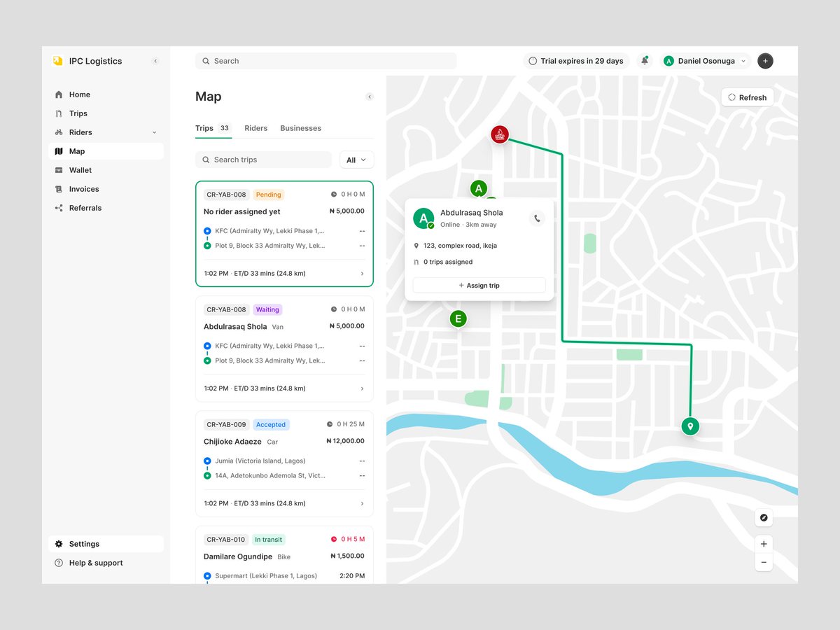Open details arrow on Chijioke Adaeze trip card
840x630 pixels.
tap(362, 503)
